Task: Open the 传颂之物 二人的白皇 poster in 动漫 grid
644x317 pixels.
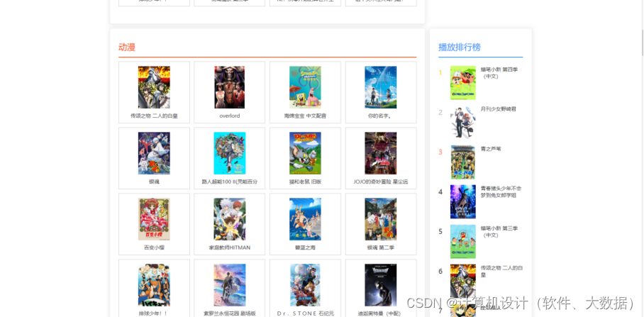Action: click(x=154, y=87)
